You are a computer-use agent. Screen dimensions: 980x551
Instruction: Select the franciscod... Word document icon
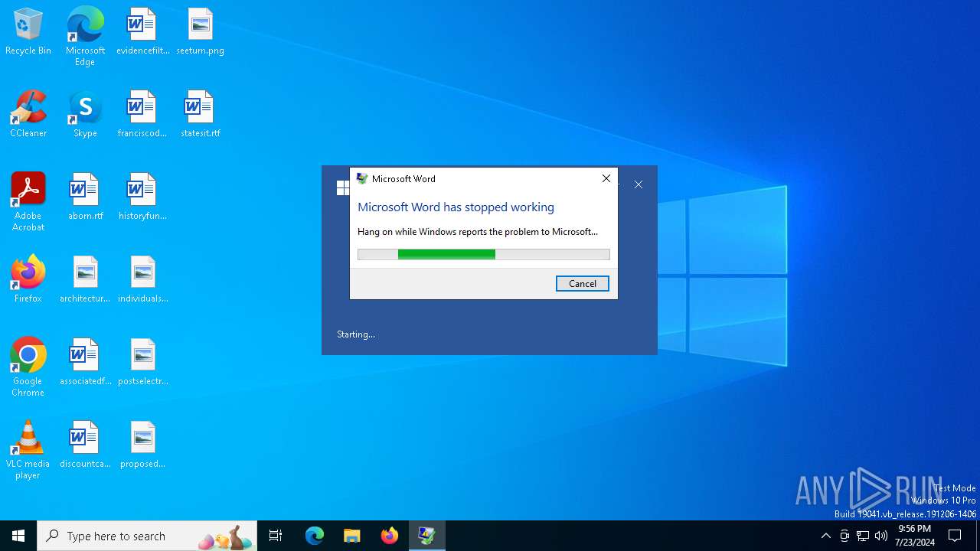pos(142,115)
